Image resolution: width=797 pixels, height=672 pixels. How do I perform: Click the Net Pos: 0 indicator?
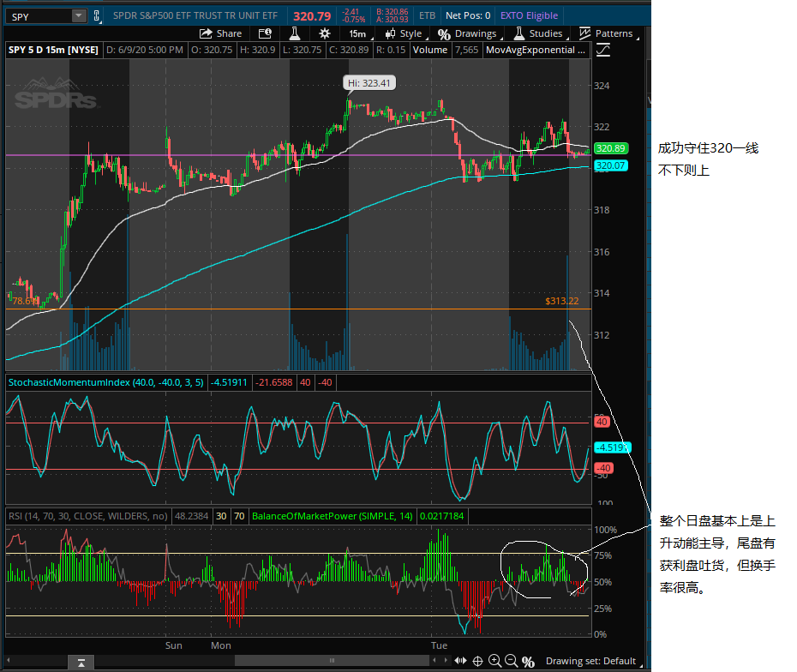pyautogui.click(x=468, y=15)
